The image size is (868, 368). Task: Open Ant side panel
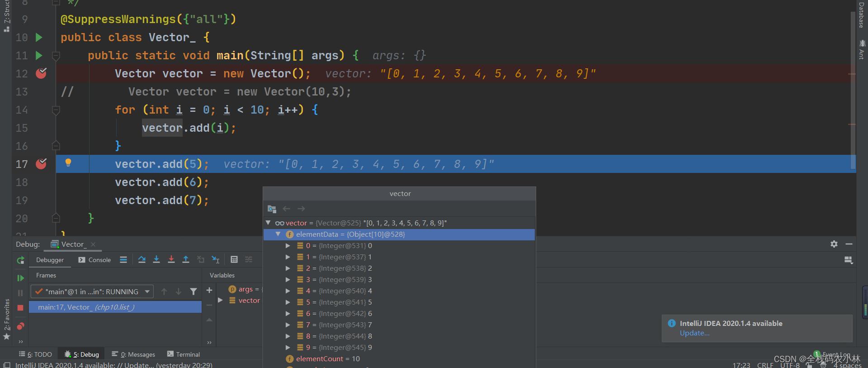[862, 50]
